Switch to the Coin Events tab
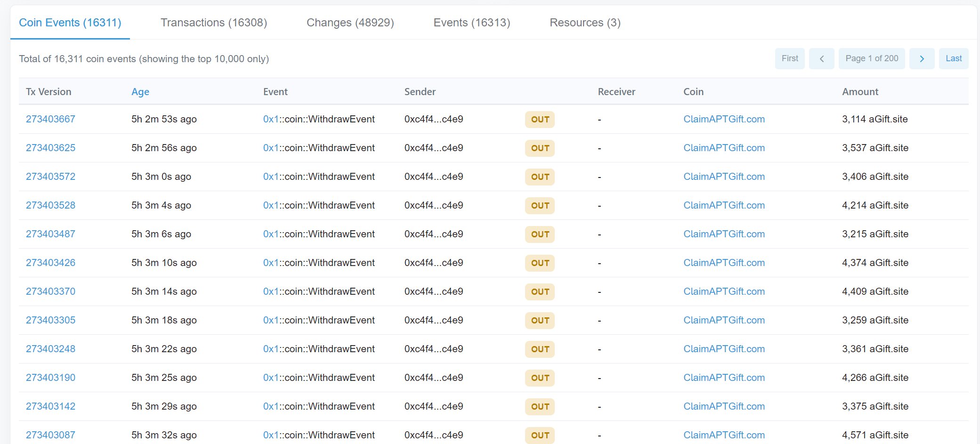The height and width of the screenshot is (444, 980). [x=70, y=23]
